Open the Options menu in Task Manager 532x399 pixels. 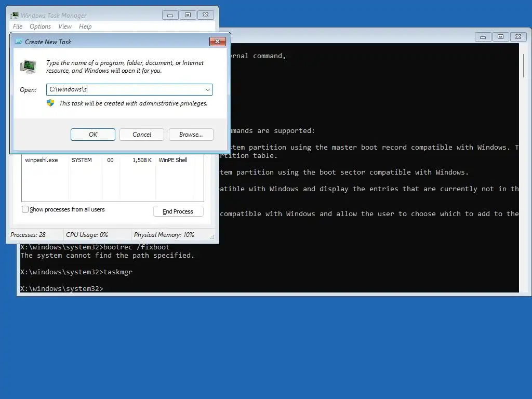point(40,26)
